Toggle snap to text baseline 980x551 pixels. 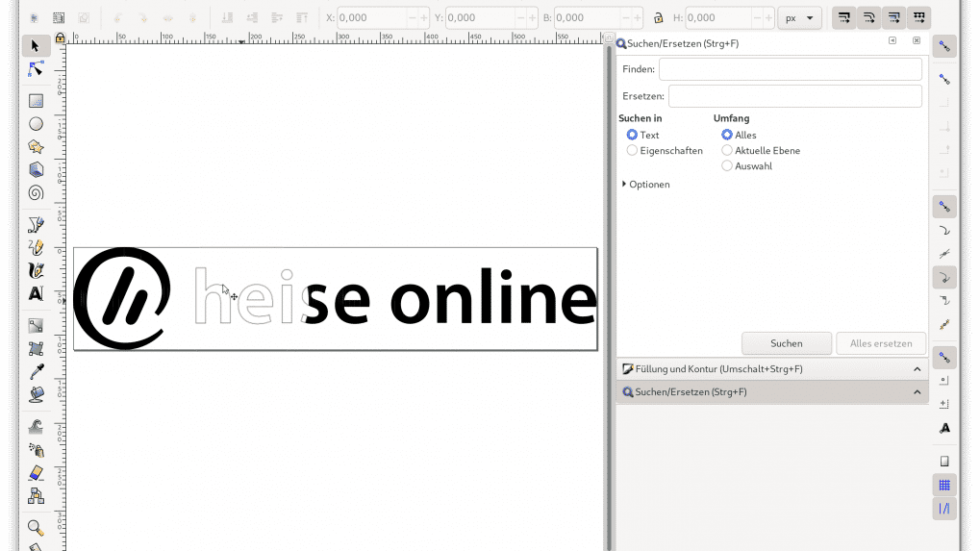pyautogui.click(x=944, y=429)
